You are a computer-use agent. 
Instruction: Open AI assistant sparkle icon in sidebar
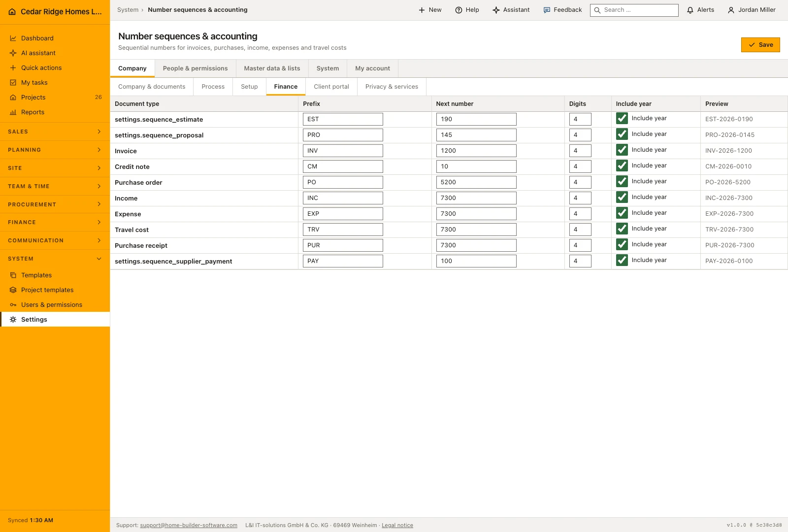13,53
